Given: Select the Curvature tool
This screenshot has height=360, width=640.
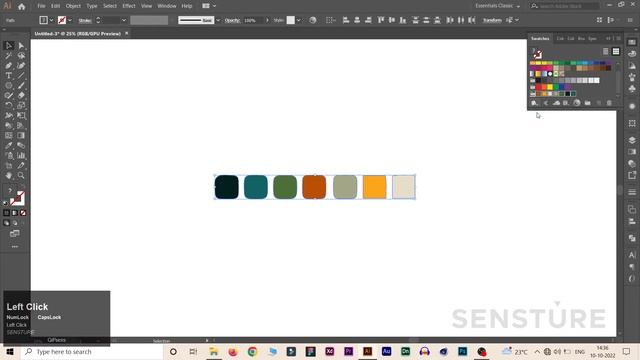Looking at the screenshot, I should click(x=21, y=66).
